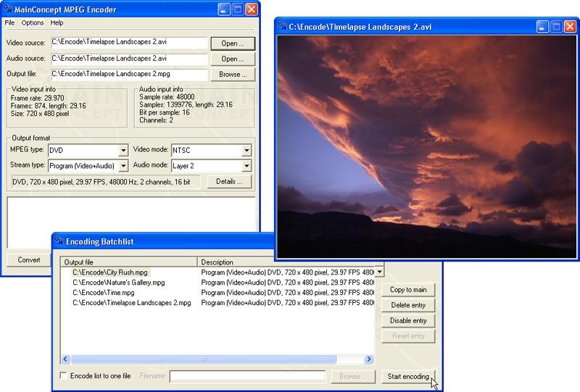Click the batchlist vertical scroll down arrow
The height and width of the screenshot is (392, 580).
pos(379,272)
